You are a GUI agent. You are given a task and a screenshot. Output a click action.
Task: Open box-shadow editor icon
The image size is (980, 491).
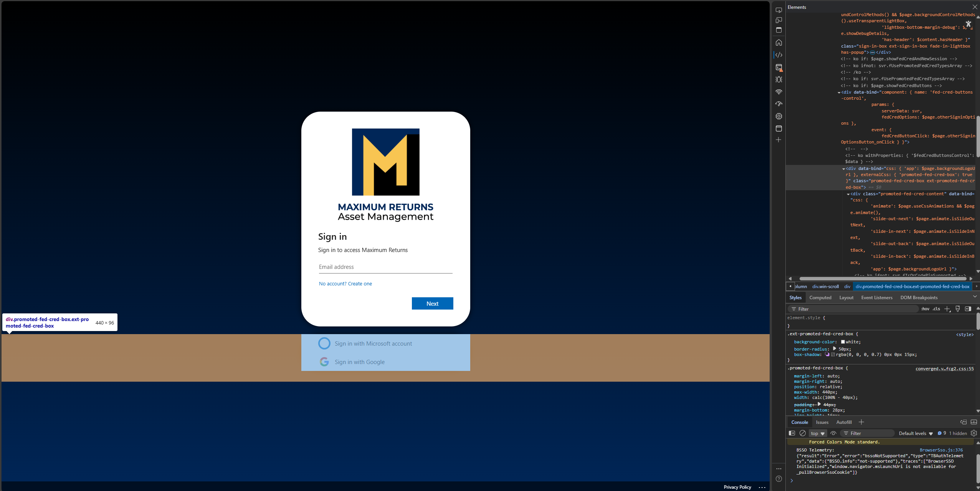coord(827,354)
